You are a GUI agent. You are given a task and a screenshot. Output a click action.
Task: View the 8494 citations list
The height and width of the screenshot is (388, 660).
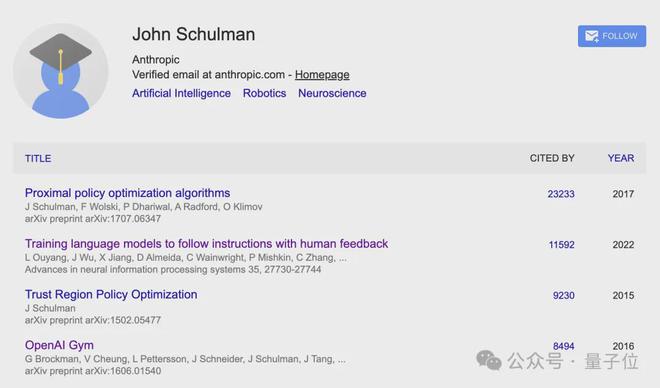564,346
